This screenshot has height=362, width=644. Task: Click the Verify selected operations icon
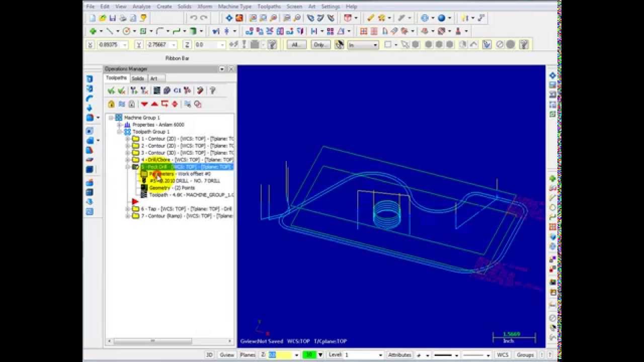pyautogui.click(x=167, y=90)
